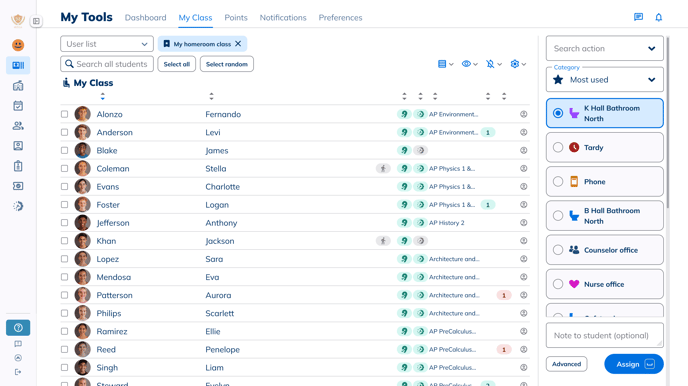This screenshot has width=688, height=386.
Task: Open the gear settings dropdown
Action: click(x=518, y=64)
